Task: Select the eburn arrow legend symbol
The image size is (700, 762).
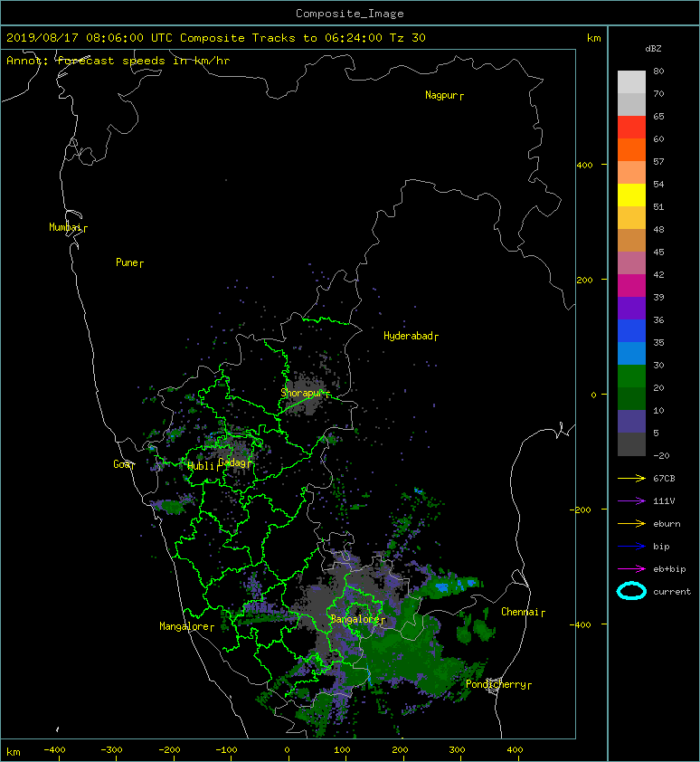Action: [x=631, y=523]
